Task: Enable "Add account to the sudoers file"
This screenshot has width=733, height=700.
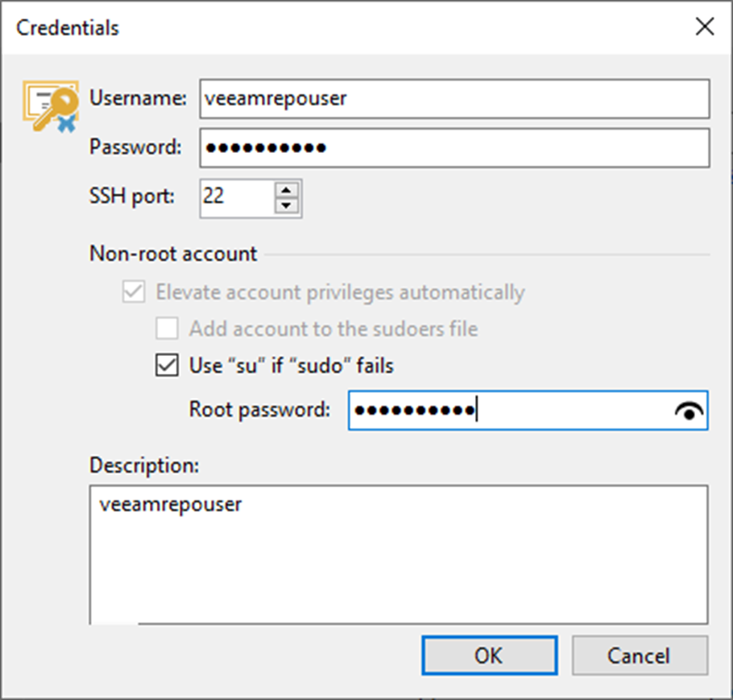Action: point(167,329)
